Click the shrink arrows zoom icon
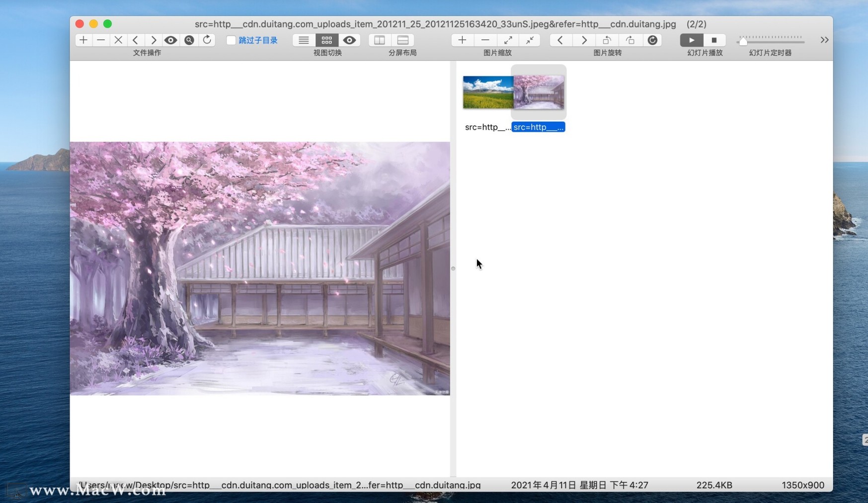 (530, 40)
